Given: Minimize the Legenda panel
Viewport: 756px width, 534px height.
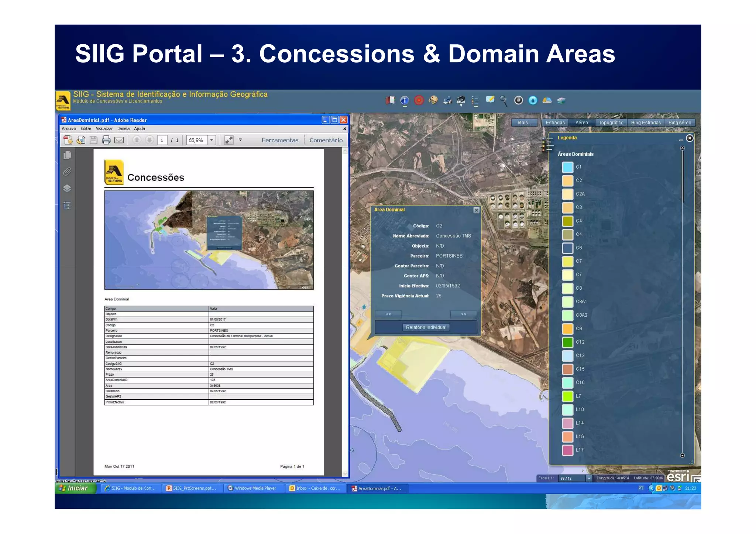Looking at the screenshot, I should 681,140.
